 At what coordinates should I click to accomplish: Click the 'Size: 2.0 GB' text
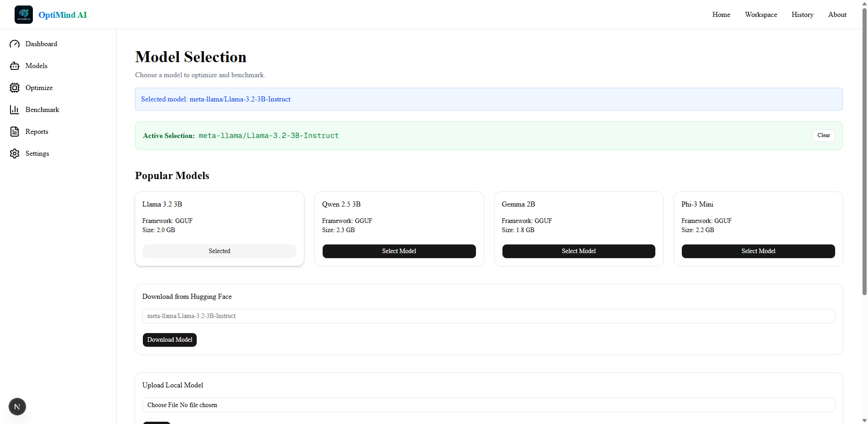159,230
